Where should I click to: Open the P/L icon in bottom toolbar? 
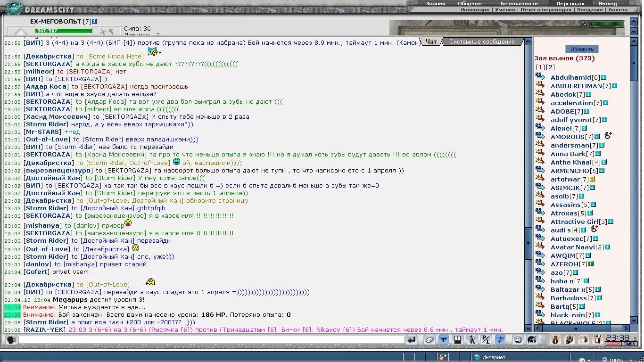(x=486, y=340)
